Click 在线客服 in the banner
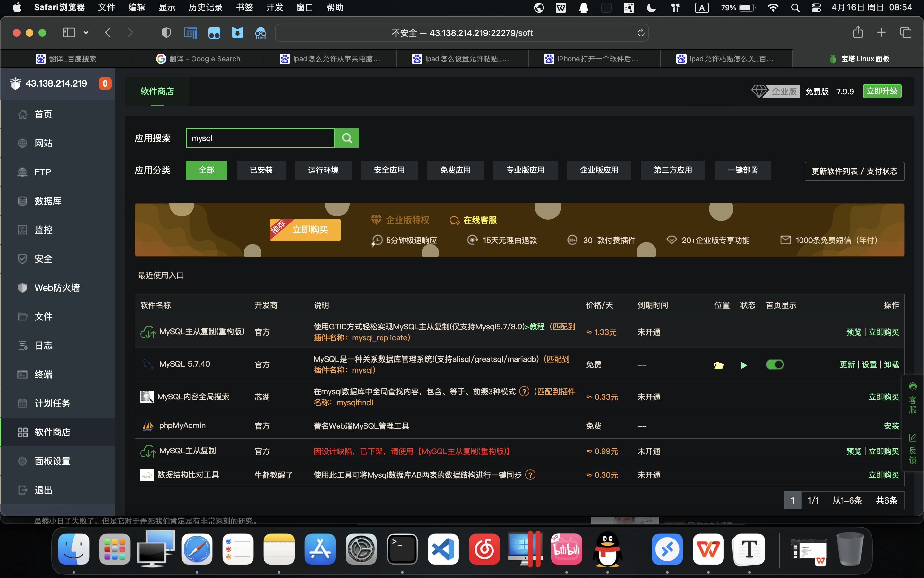Screen dimensions: 924x578 [474, 220]
